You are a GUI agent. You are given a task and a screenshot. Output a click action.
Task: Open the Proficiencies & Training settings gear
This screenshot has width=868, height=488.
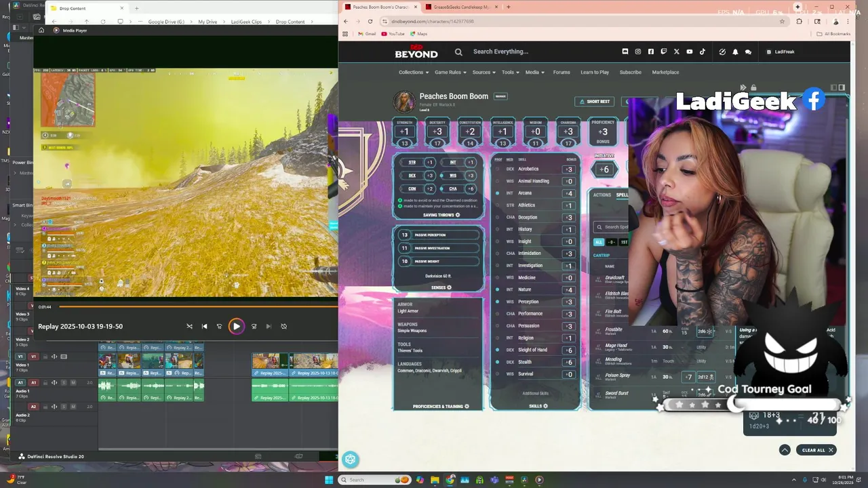(467, 407)
